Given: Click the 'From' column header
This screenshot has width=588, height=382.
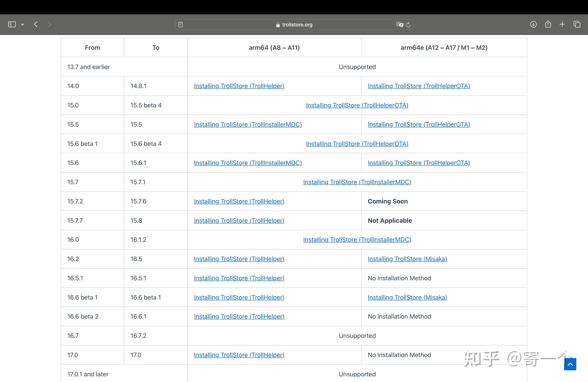Looking at the screenshot, I should (92, 48).
